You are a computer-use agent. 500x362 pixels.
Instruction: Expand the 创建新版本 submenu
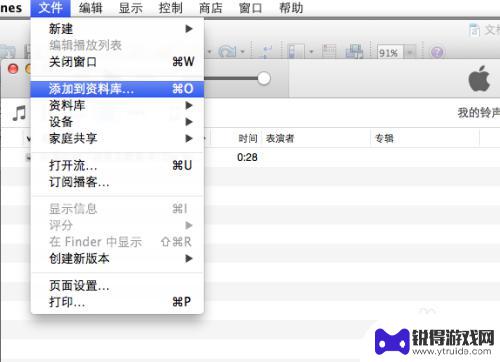click(x=117, y=258)
